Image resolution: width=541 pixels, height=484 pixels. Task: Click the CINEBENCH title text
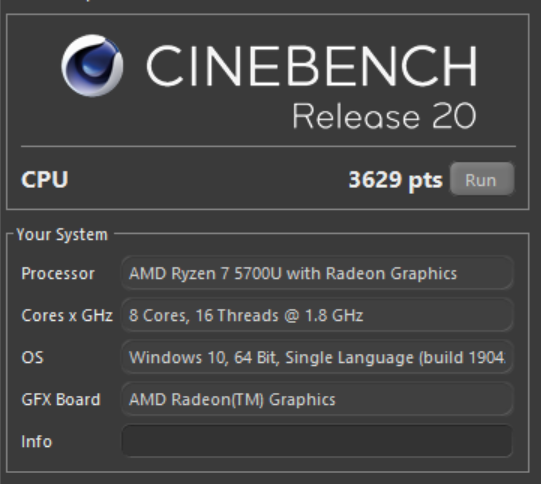coord(312,66)
